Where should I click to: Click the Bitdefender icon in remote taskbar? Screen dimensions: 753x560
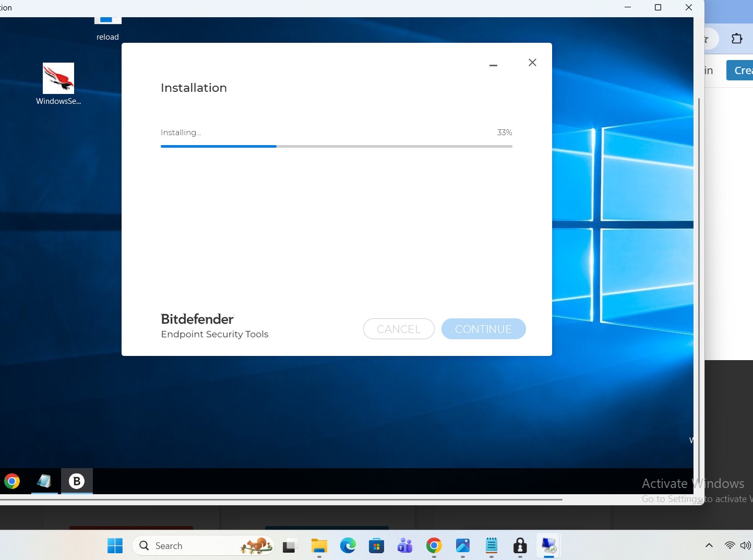[x=77, y=481]
